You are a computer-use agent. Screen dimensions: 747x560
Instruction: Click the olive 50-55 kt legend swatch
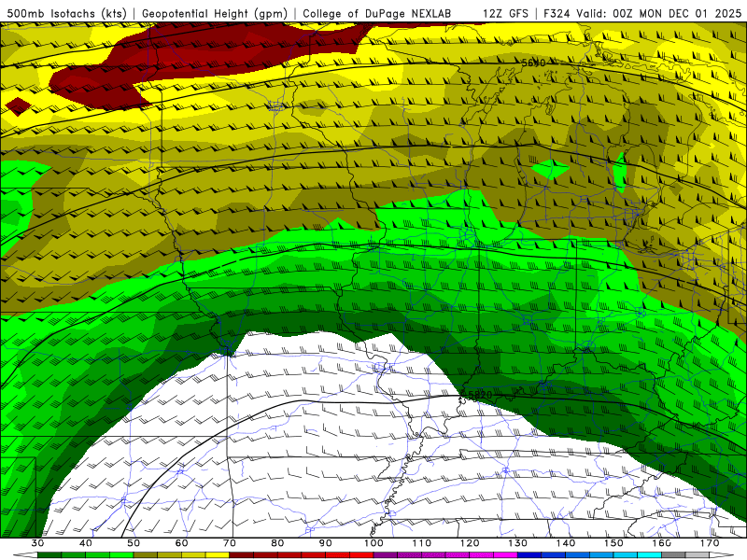[x=146, y=555]
